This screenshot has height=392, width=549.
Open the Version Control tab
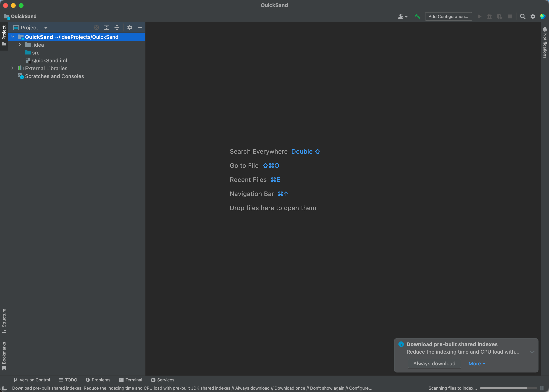pyautogui.click(x=32, y=380)
